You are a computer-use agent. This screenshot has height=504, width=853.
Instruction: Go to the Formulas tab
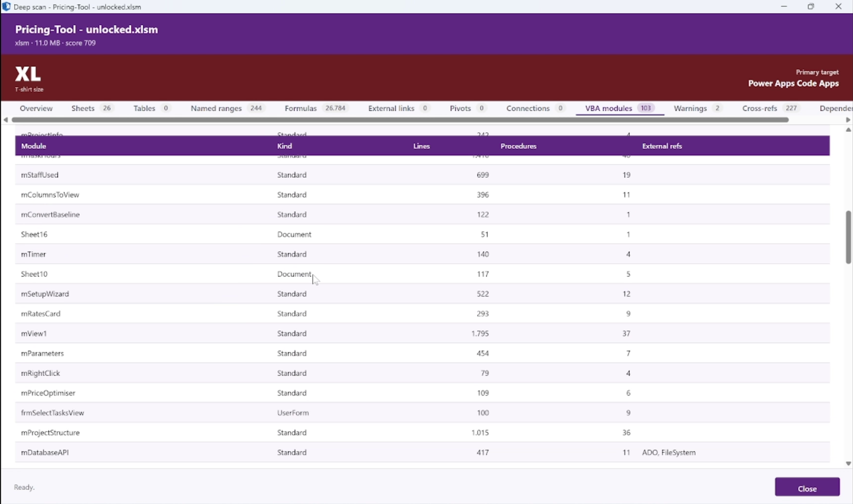(316, 108)
